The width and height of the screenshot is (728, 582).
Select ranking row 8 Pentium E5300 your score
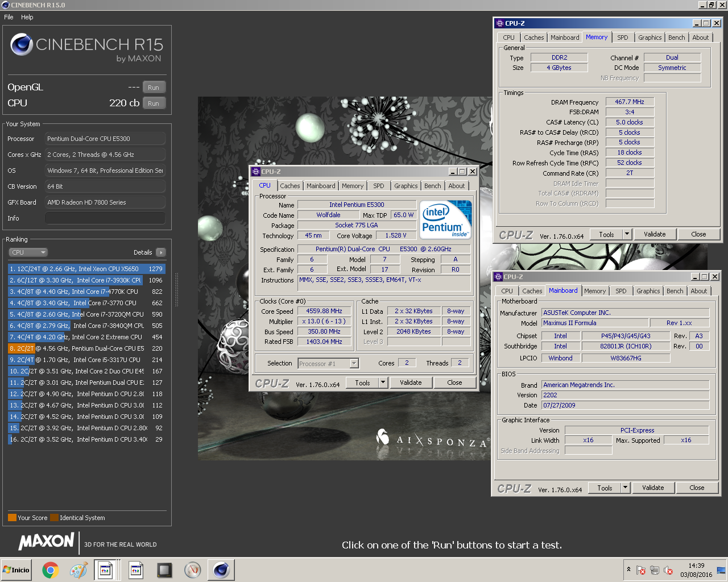click(x=86, y=348)
